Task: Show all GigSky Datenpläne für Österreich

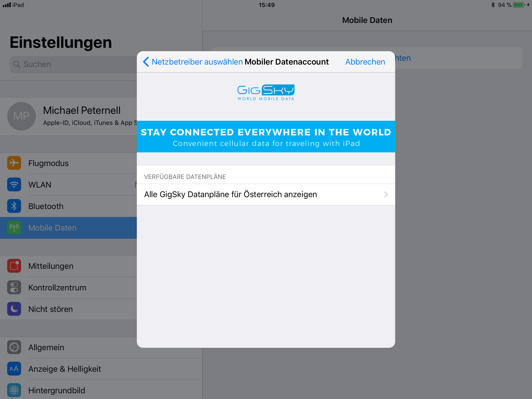Action: coord(230,194)
